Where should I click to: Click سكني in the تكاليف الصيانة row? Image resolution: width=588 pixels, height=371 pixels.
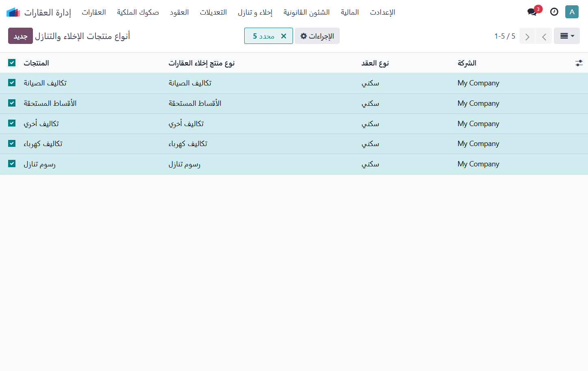370,83
